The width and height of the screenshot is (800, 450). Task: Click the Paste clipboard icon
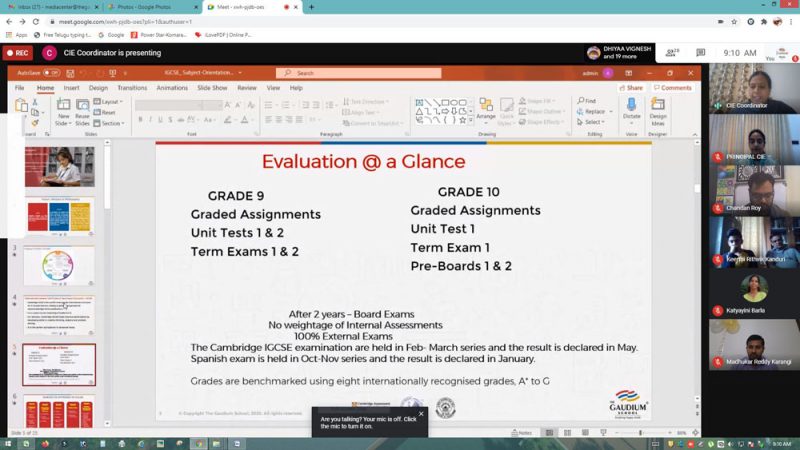pyautogui.click(x=21, y=106)
